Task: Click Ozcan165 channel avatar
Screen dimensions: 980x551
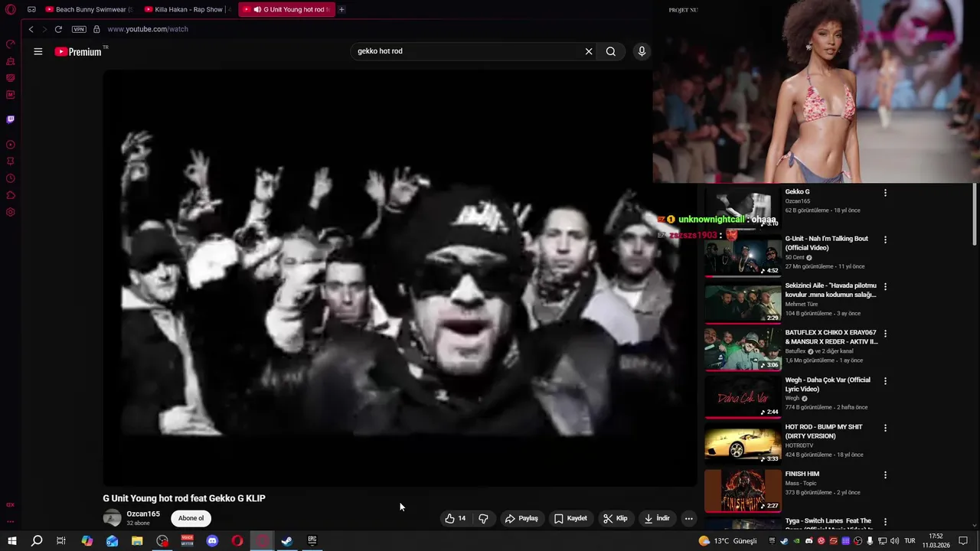Action: 113,518
